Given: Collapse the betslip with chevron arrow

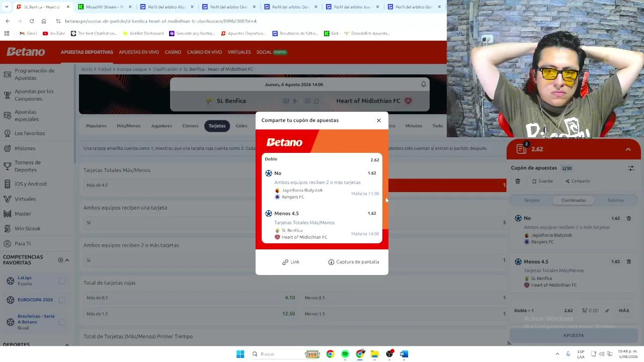Looking at the screenshot, I should (628, 149).
